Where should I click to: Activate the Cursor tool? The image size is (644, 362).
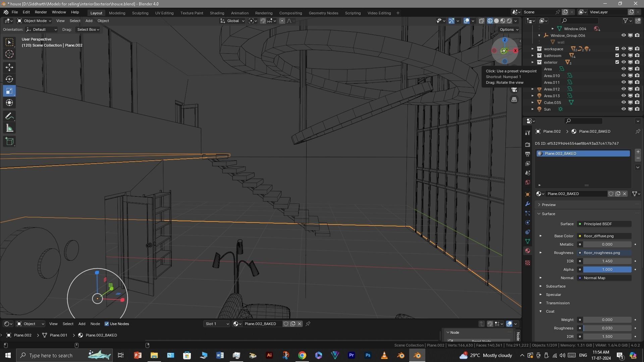click(9, 54)
